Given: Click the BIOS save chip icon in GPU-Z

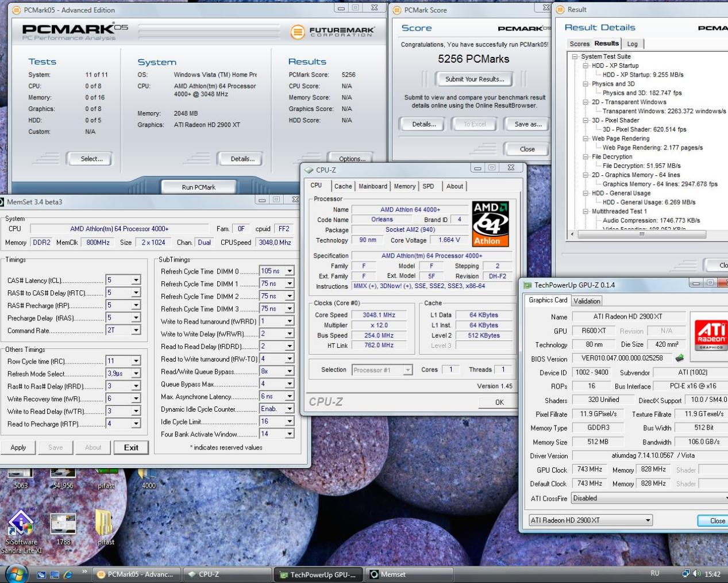Looking at the screenshot, I should (x=679, y=358).
